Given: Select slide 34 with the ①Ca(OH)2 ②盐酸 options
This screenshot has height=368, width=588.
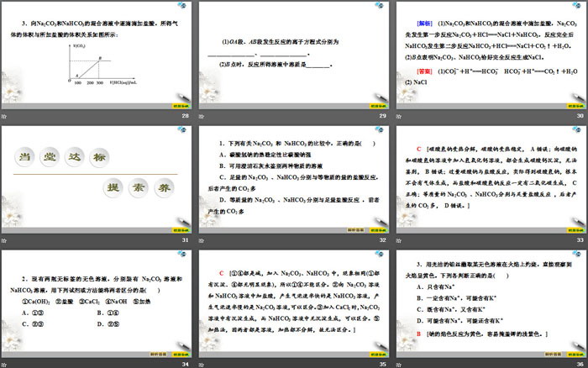Looking at the screenshot, I should 97,304.
